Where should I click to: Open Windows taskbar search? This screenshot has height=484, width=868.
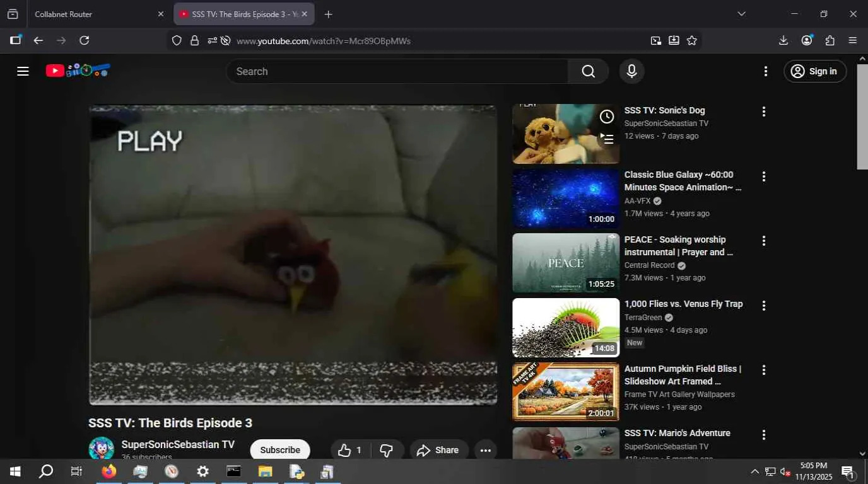click(46, 471)
